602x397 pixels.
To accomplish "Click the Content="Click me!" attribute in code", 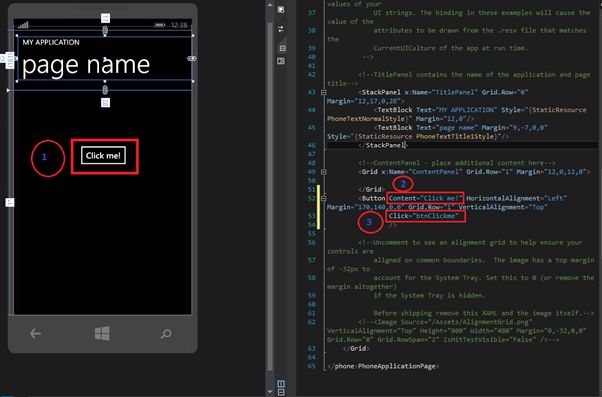I will 425,198.
